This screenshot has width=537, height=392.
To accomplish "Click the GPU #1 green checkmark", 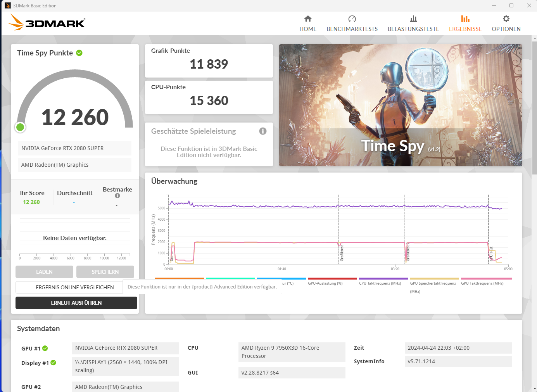I will [x=45, y=348].
